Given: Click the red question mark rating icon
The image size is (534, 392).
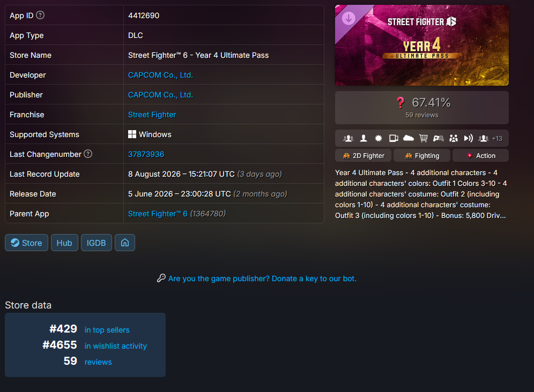Looking at the screenshot, I should click(x=400, y=102).
